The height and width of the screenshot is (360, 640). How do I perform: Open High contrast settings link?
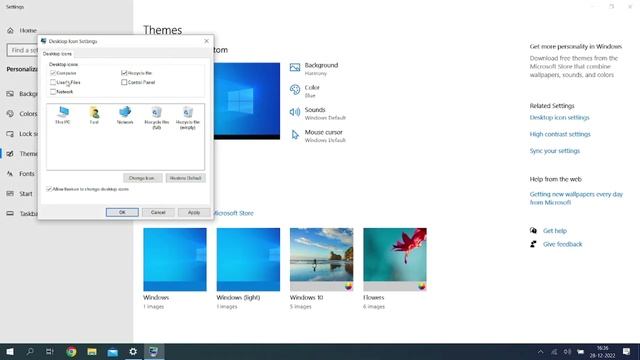coord(560,134)
